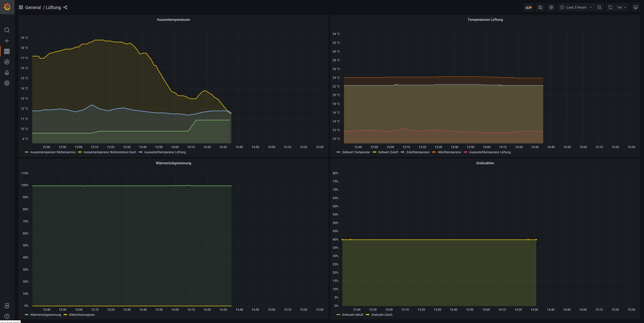Open the help question mark icon
The width and height of the screenshot is (644, 323).
(7, 316)
